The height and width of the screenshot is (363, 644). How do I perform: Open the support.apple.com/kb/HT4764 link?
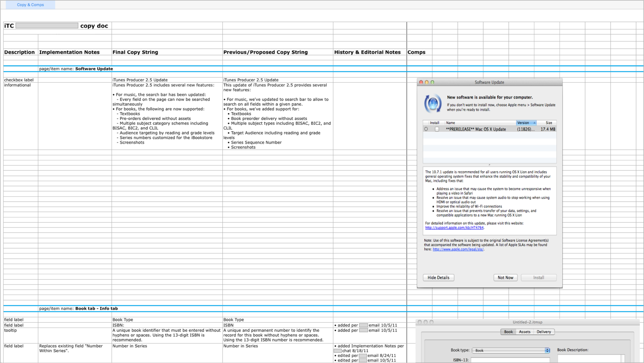(x=454, y=228)
